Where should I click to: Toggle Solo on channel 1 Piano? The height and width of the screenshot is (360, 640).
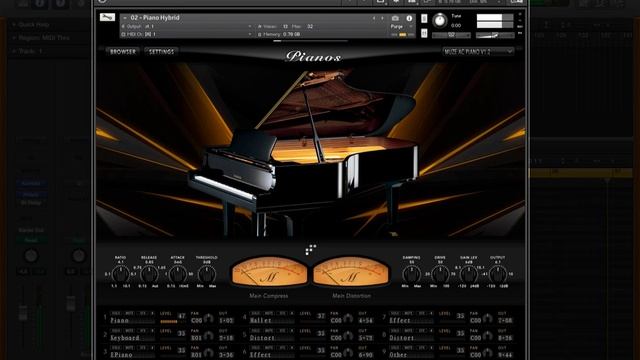(x=116, y=313)
